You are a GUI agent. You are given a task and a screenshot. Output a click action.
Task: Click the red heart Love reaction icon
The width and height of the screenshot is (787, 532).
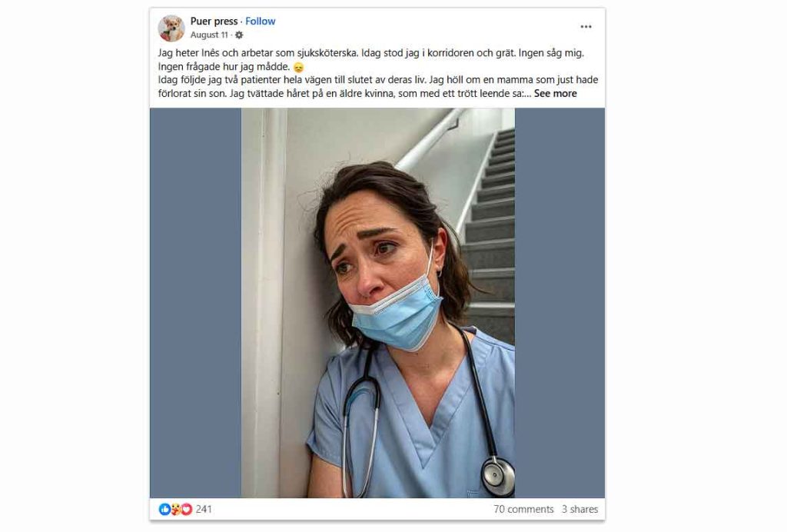point(186,509)
